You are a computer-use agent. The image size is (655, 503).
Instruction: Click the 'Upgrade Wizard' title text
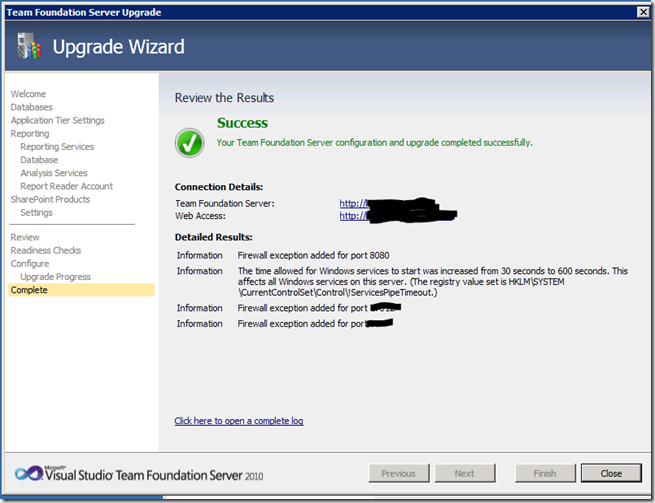tap(118, 46)
